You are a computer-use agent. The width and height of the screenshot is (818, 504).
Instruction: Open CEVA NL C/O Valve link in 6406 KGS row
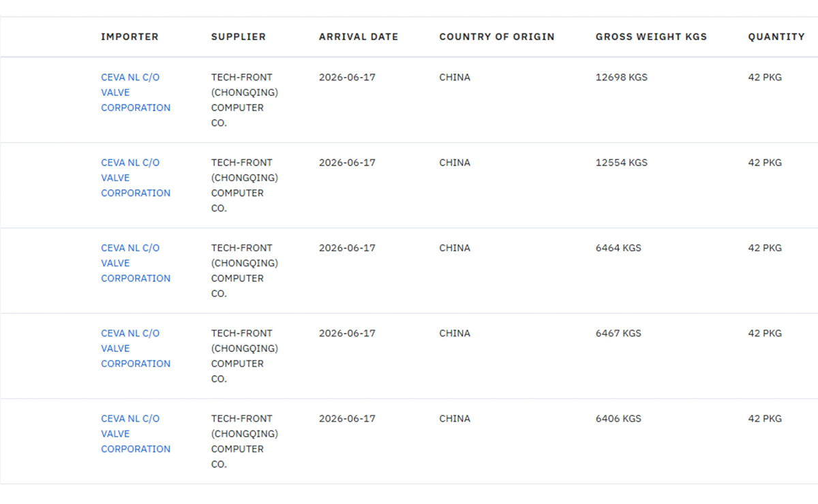click(x=136, y=434)
